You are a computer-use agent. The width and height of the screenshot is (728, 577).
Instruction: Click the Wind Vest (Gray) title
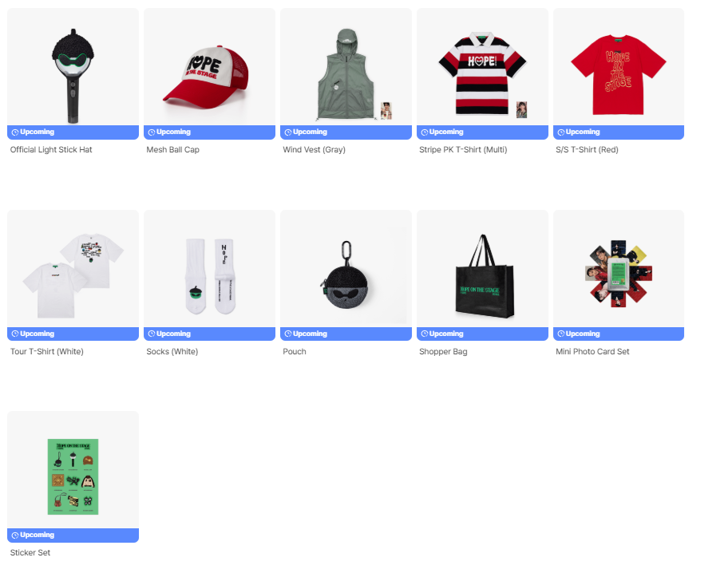coord(314,149)
